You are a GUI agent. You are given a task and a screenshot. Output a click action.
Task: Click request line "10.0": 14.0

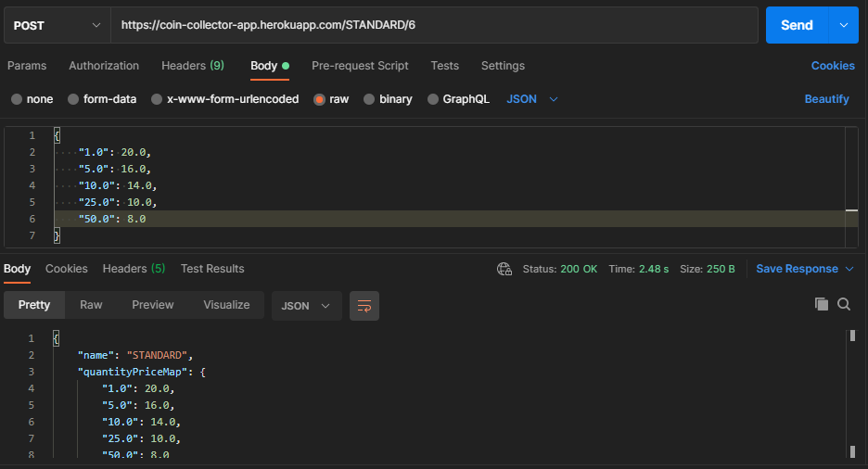click(118, 185)
